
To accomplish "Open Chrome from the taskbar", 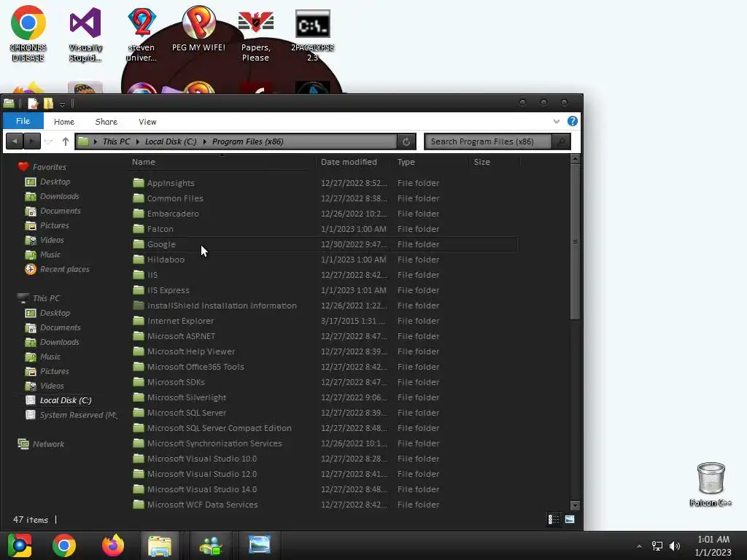I will tap(64, 545).
